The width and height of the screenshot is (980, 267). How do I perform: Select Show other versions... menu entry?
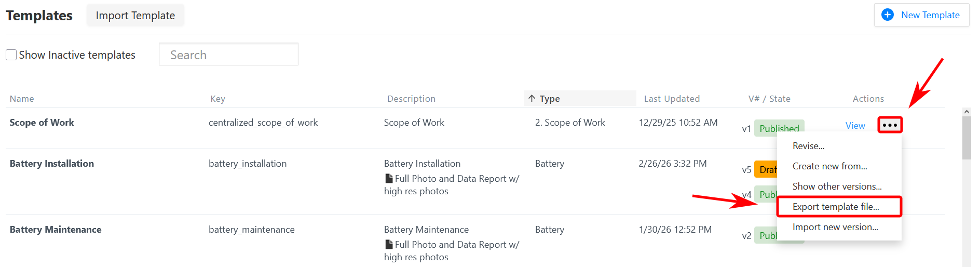coord(837,186)
